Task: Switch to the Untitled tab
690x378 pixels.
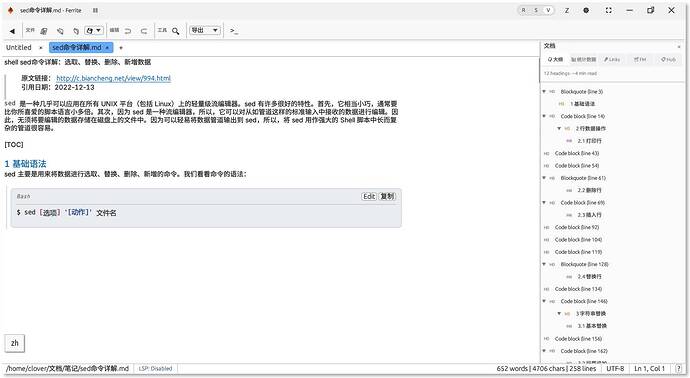Action: point(19,48)
